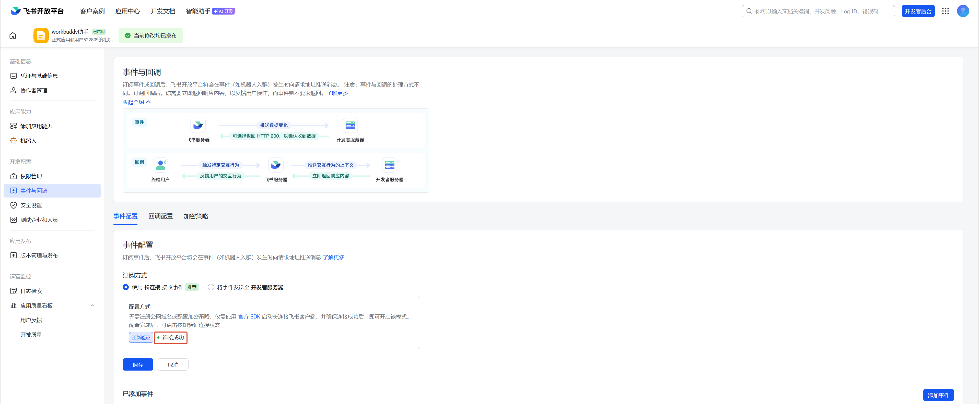Click the user avatar icon

coord(963,11)
